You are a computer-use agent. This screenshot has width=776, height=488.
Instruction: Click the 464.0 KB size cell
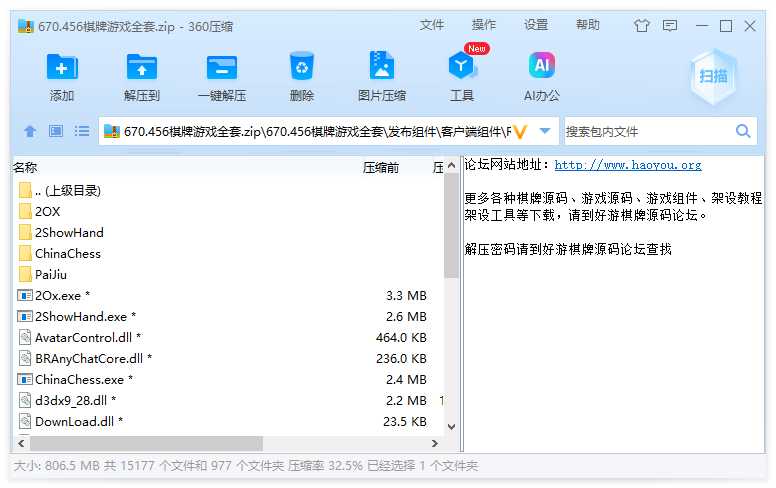tap(401, 338)
